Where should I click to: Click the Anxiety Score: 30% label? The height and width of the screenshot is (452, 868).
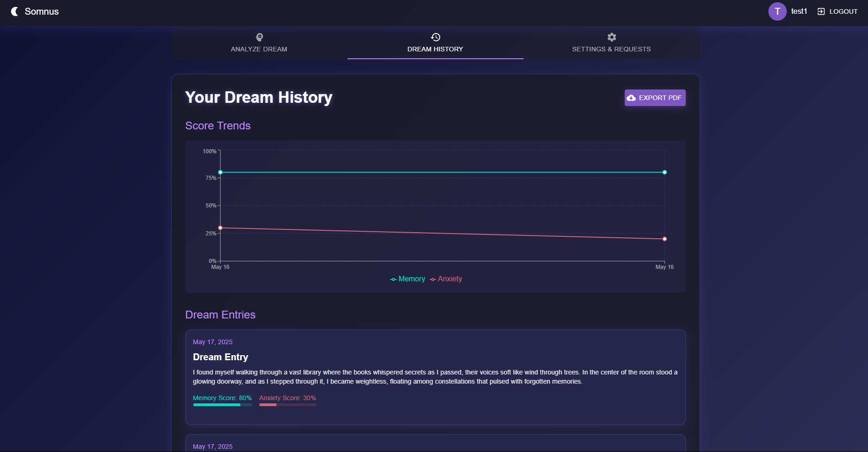point(287,398)
